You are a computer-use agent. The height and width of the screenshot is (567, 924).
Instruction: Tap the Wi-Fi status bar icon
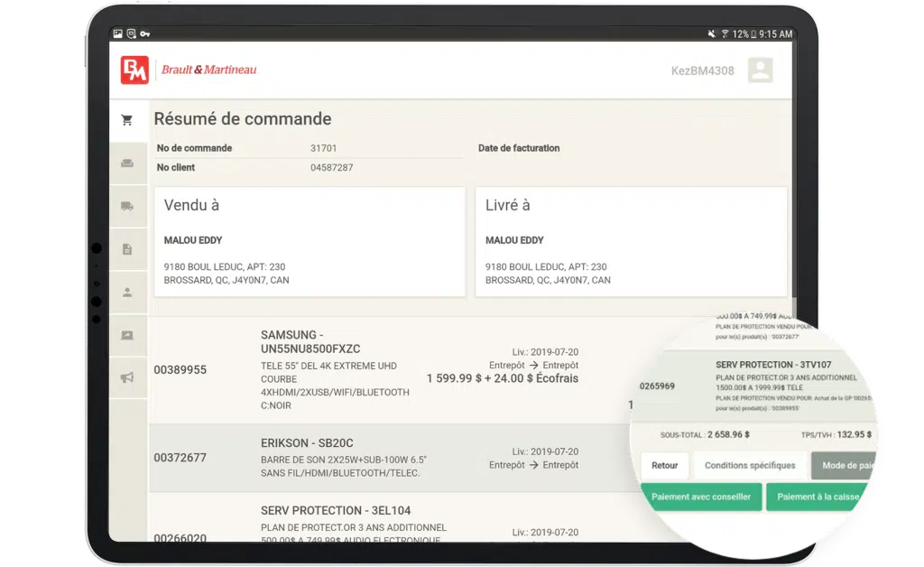click(x=725, y=34)
